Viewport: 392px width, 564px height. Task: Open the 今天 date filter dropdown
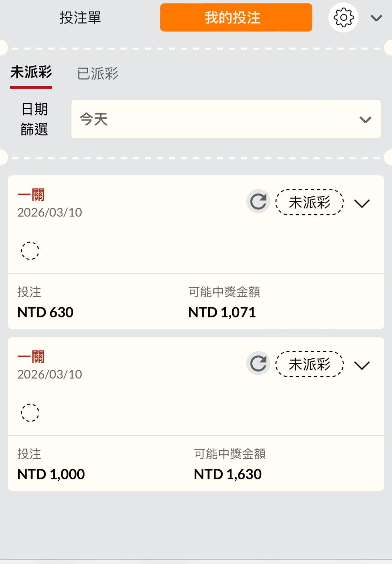pyautogui.click(x=226, y=119)
